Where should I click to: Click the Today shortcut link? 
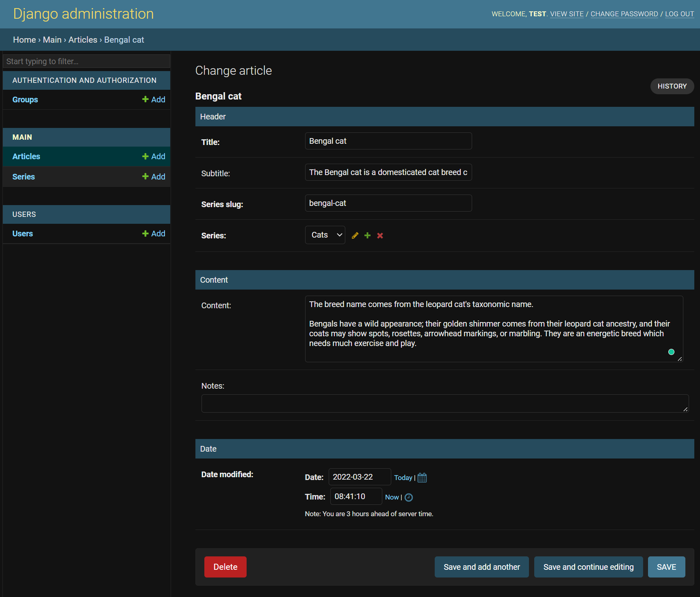[403, 478]
